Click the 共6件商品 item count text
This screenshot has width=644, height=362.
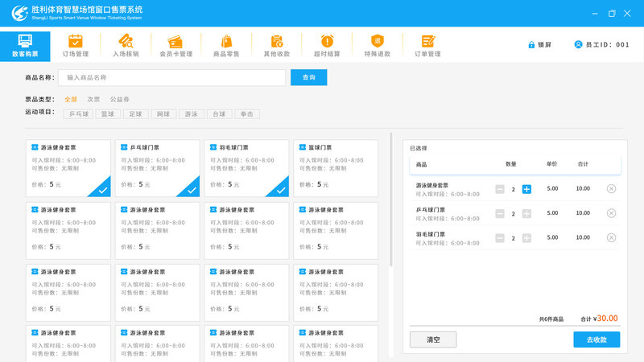(x=551, y=319)
